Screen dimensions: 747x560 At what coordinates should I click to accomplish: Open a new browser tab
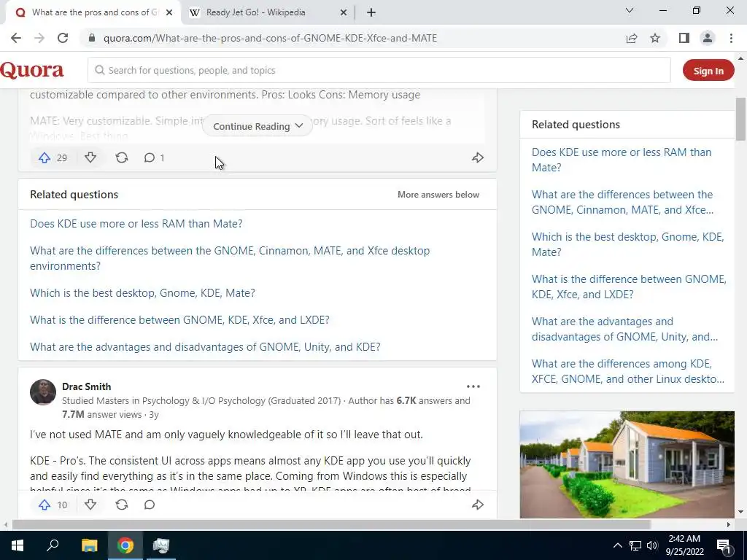pyautogui.click(x=371, y=12)
